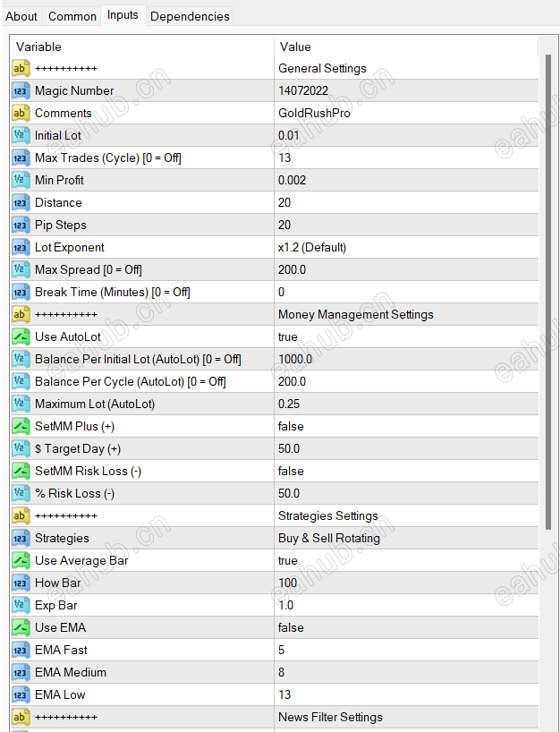Toggle the Use Average Bar value
This screenshot has height=732, width=560.
[288, 560]
